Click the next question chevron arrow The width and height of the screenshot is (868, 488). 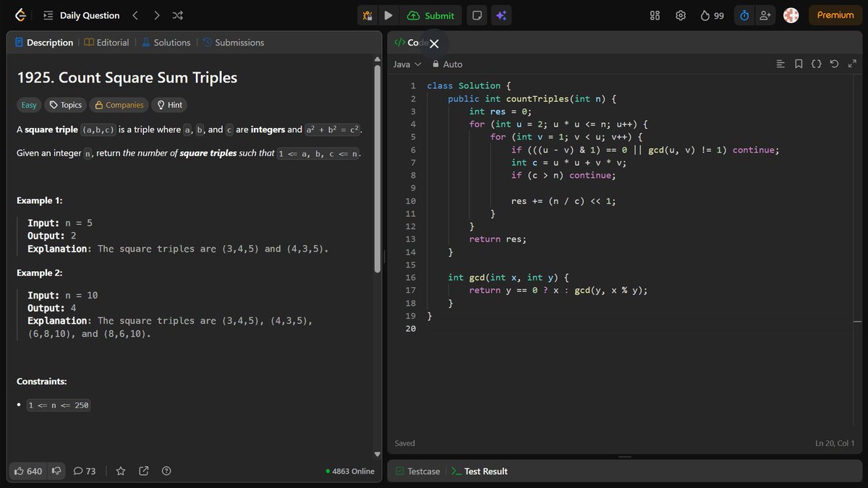pos(155,14)
